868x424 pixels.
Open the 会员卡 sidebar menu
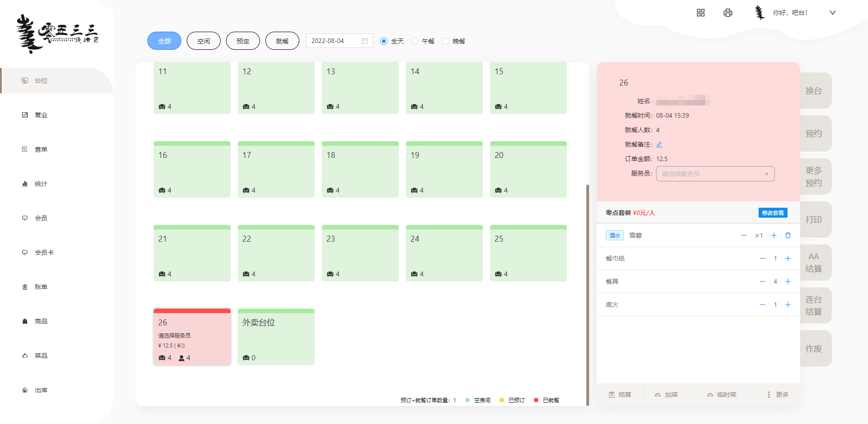point(44,252)
